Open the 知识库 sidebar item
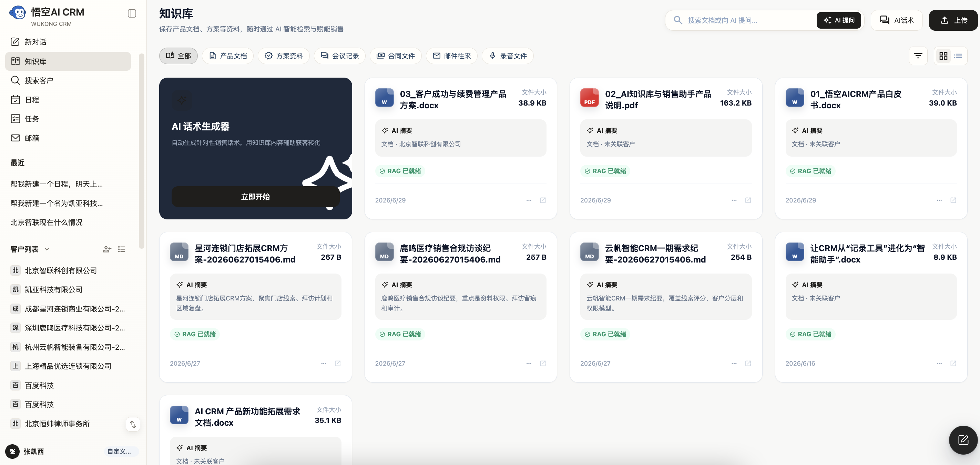This screenshot has width=980, height=465. tap(68, 61)
